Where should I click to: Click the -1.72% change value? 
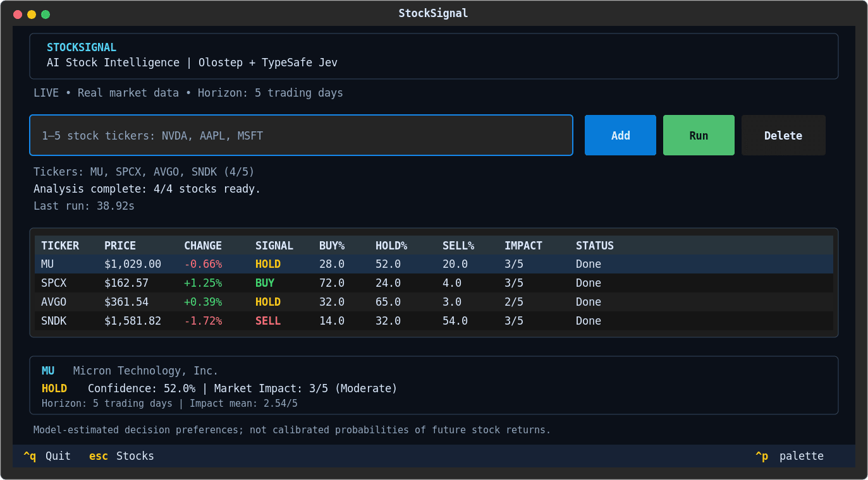click(x=203, y=321)
